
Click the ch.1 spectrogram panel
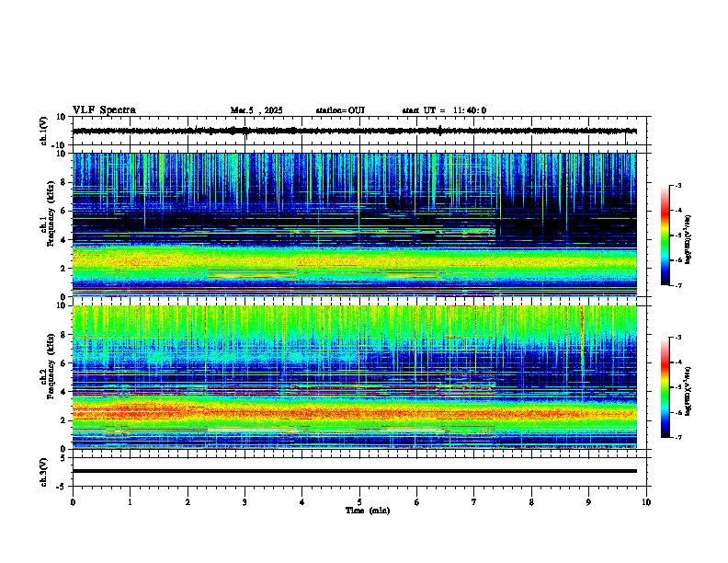(x=354, y=224)
